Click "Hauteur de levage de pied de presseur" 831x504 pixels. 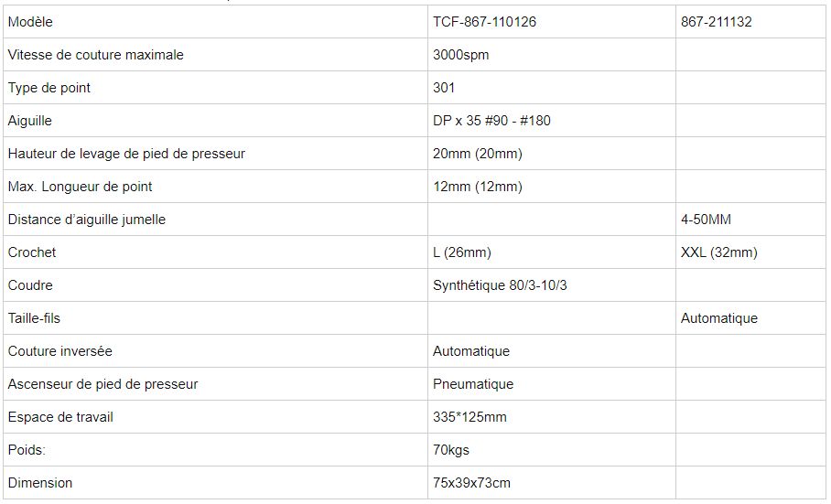[x=126, y=154]
